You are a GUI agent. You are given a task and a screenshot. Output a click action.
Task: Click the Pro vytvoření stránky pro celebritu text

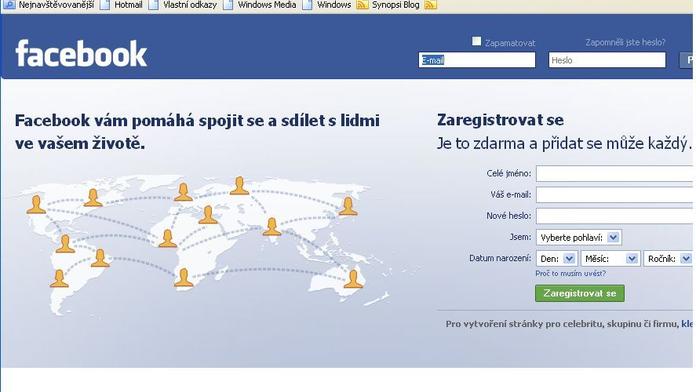click(569, 324)
